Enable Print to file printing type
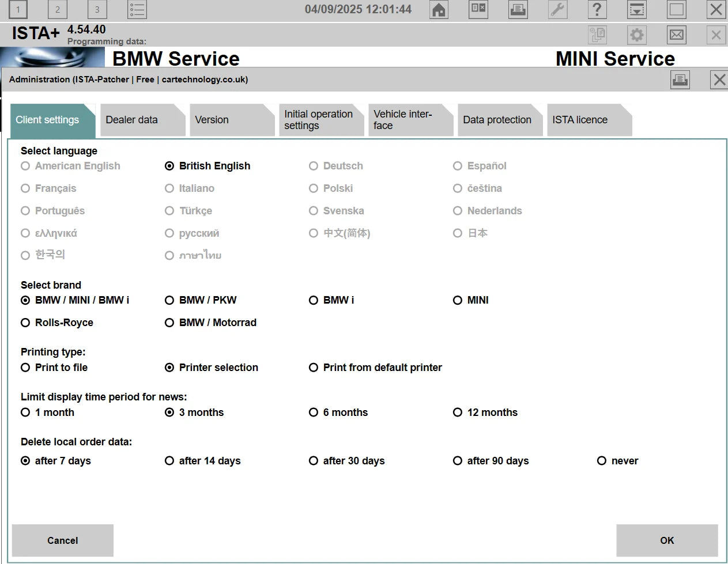The height and width of the screenshot is (564, 728). point(25,368)
